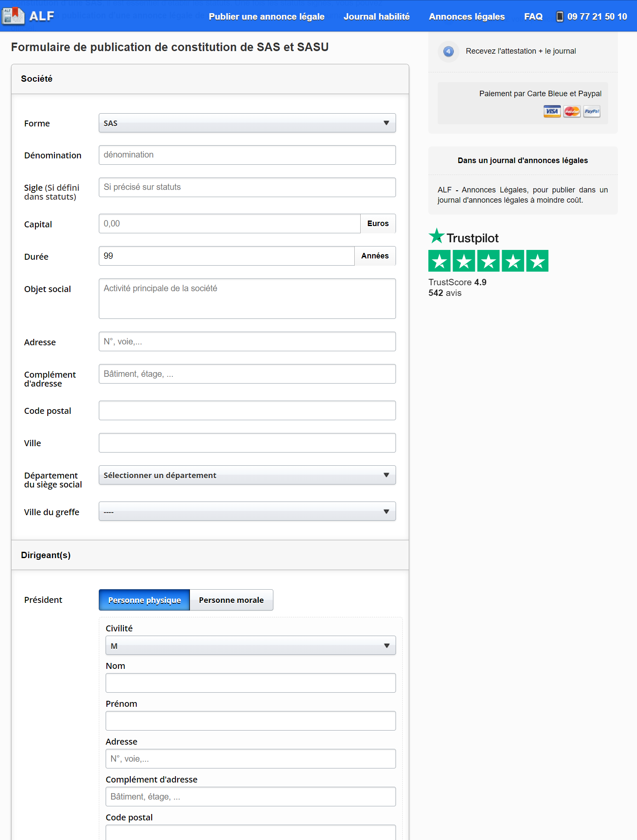Focus the Président Adresse field

(250, 759)
